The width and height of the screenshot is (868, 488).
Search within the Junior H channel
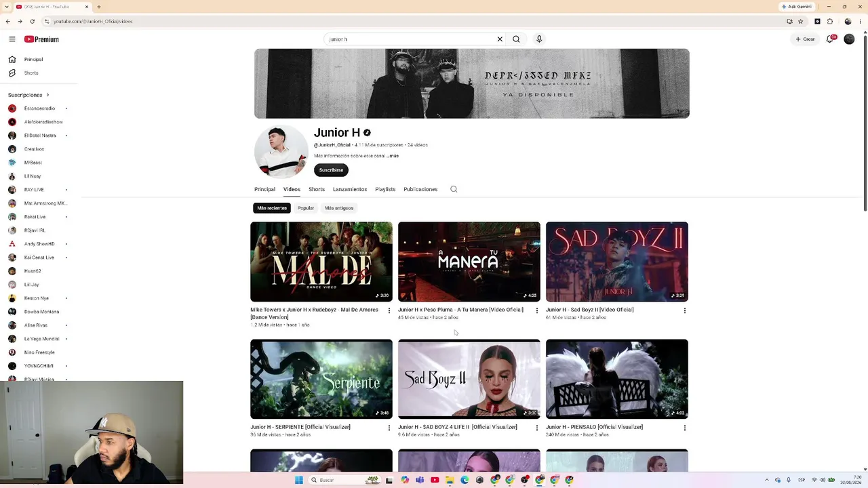(x=454, y=189)
